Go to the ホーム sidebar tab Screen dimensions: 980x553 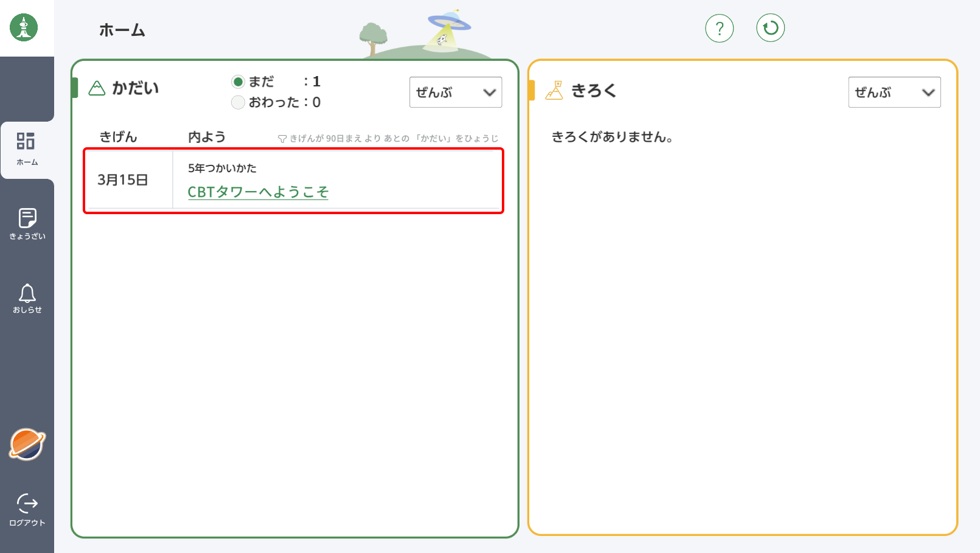[x=27, y=149]
